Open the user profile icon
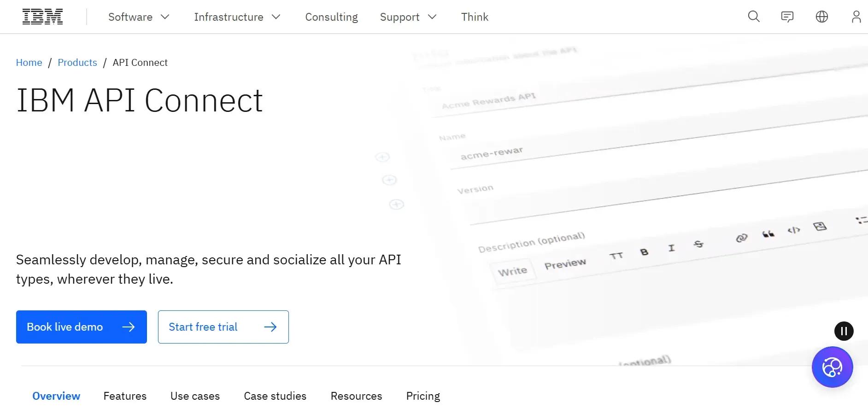Viewport: 868px width, 408px height. click(x=856, y=17)
